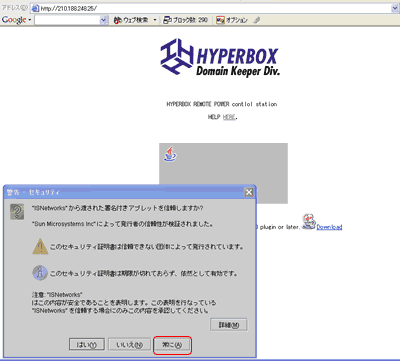Open the HERE help link
The height and width of the screenshot is (361, 400).
click(229, 117)
